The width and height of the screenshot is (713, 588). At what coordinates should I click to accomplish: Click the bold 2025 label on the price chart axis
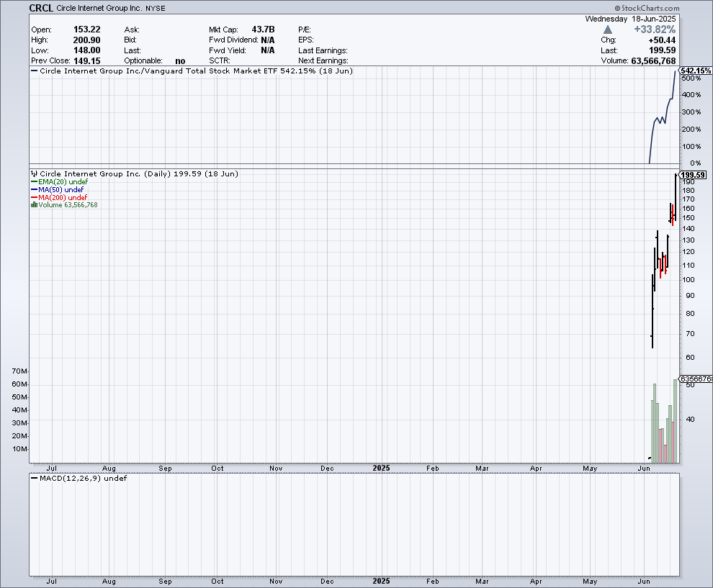click(x=381, y=468)
